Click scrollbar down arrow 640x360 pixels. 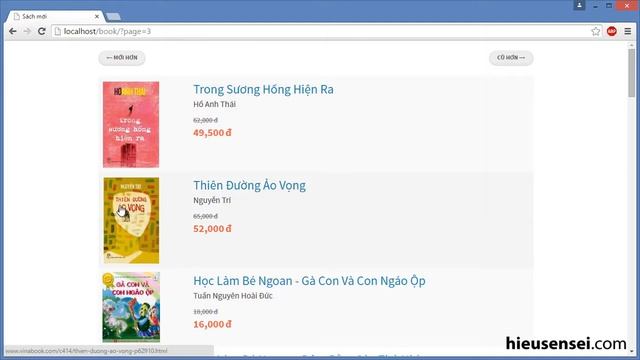631,351
